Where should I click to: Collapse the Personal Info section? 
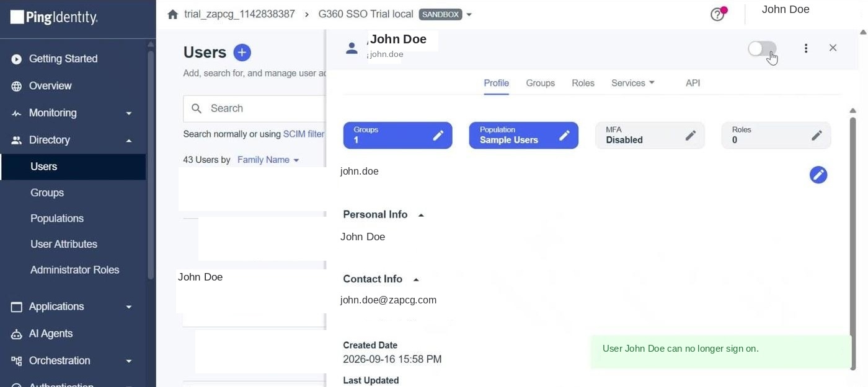click(x=421, y=215)
